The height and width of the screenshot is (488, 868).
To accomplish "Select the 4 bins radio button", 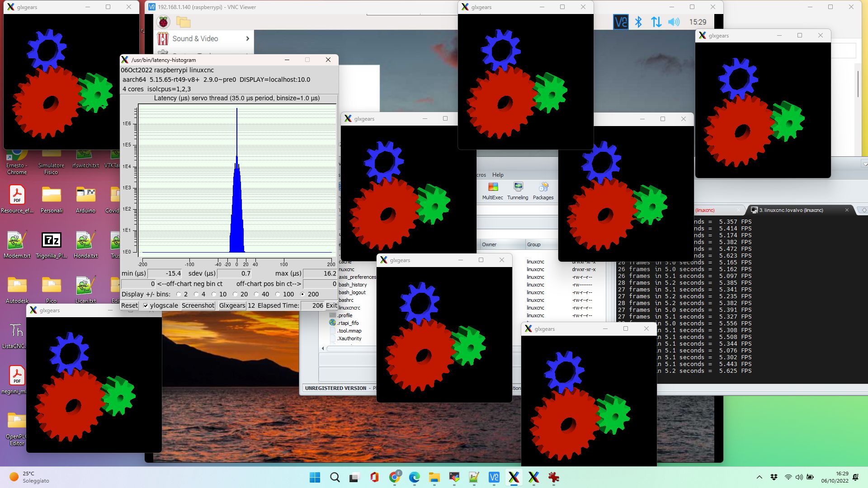I will pyautogui.click(x=196, y=294).
